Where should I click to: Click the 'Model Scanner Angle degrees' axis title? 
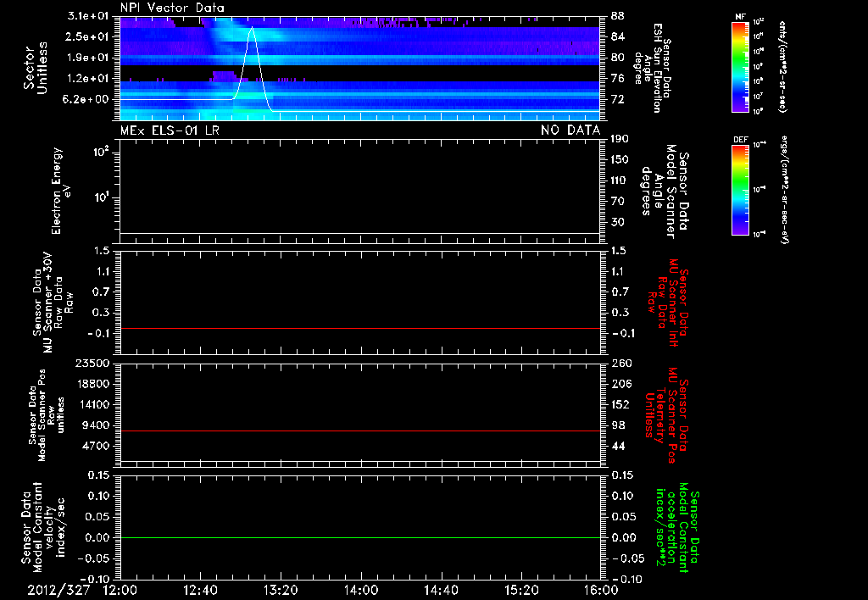(x=665, y=192)
